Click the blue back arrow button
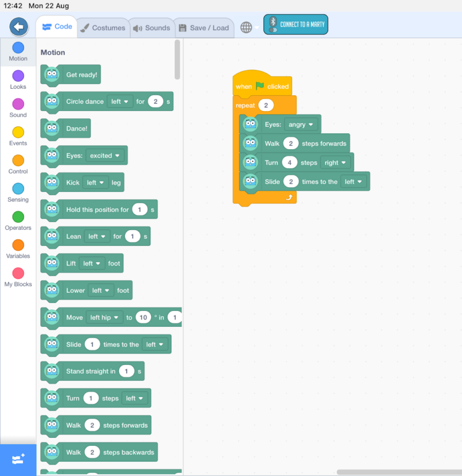Image resolution: width=462 pixels, height=476 pixels. 19,27
